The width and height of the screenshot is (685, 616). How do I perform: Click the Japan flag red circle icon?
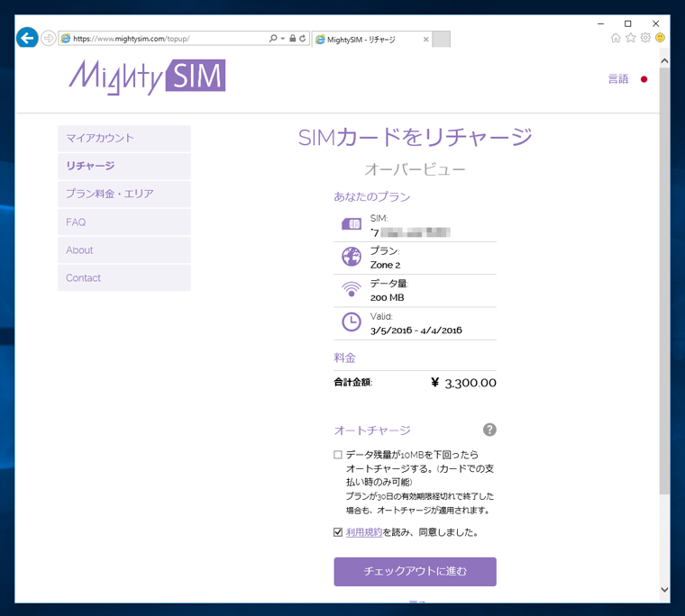(644, 79)
